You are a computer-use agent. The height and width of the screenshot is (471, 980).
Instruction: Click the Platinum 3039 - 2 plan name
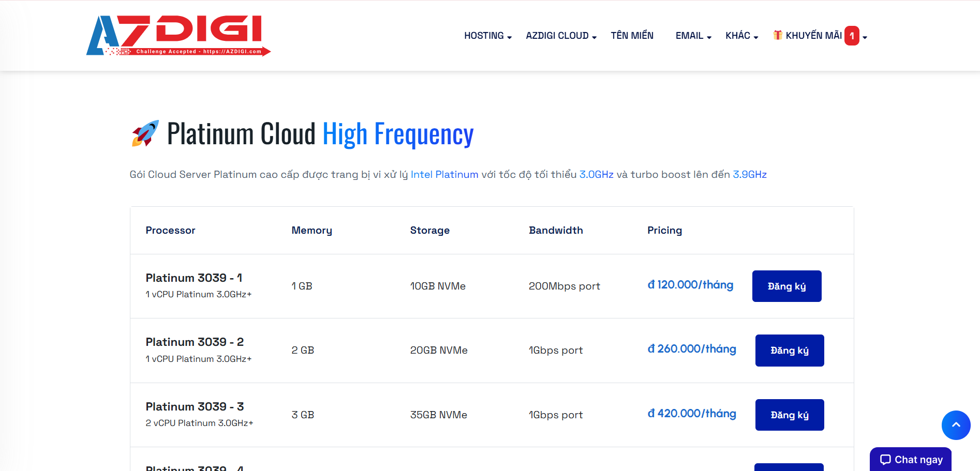(x=195, y=342)
